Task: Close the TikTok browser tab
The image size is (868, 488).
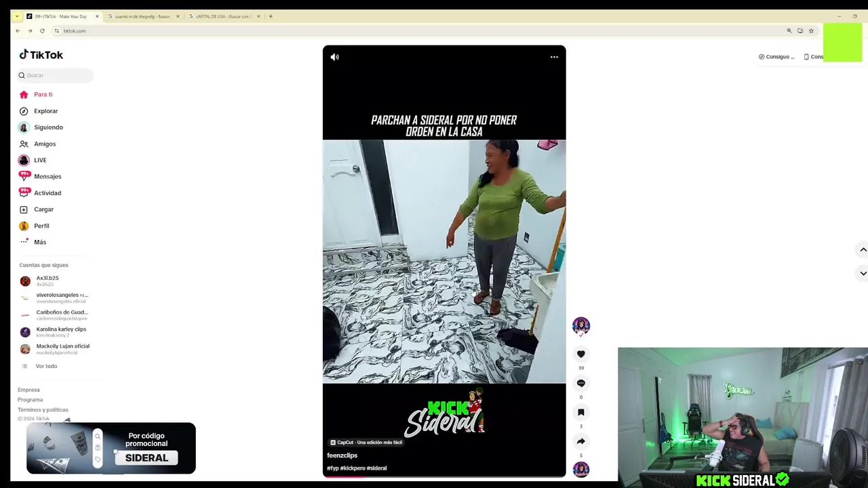Action: pos(97,16)
